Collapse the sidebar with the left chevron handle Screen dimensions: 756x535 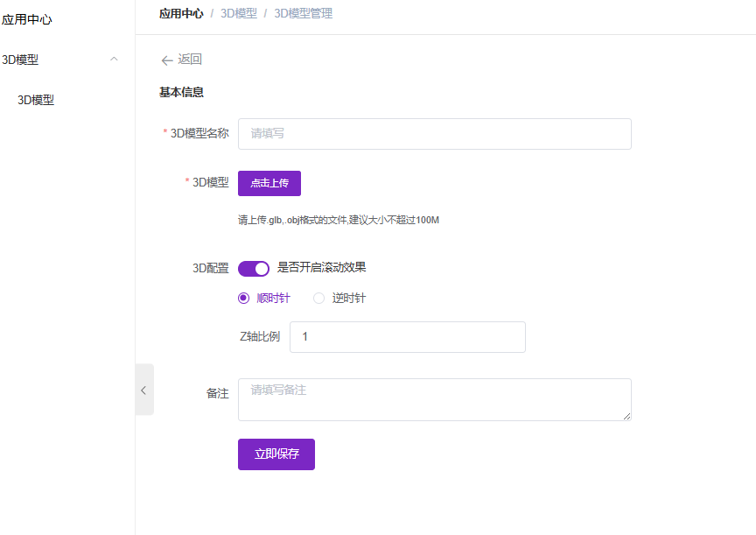144,390
